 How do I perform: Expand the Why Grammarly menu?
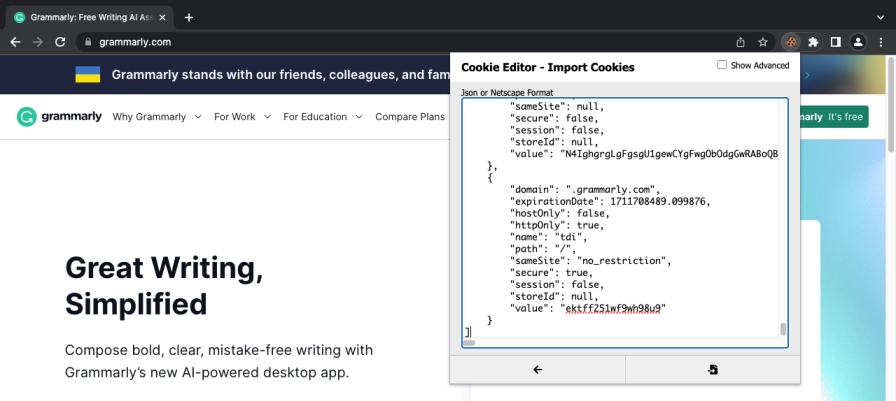pos(157,117)
